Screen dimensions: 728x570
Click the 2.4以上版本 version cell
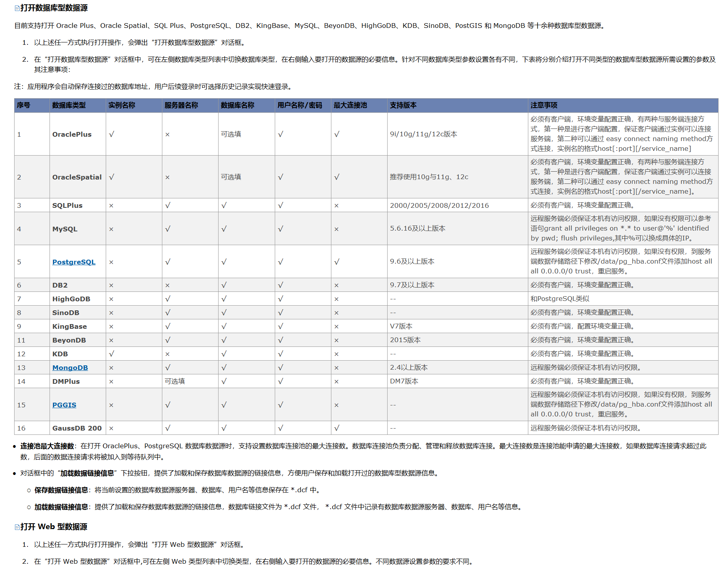tap(458, 368)
